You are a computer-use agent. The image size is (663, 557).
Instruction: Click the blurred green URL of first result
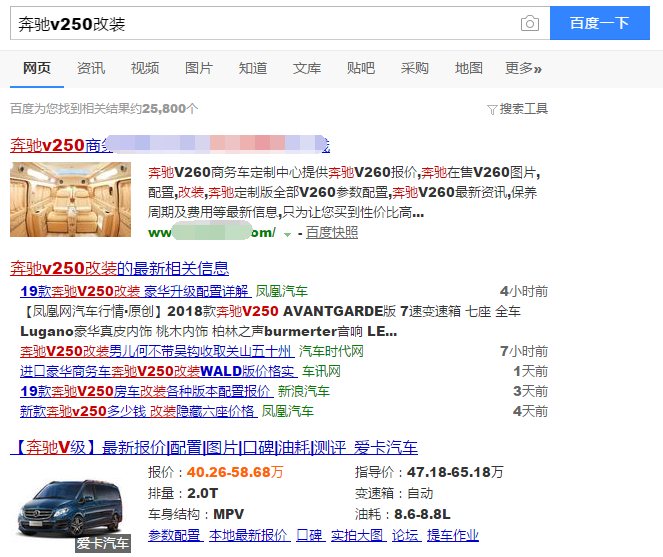[x=212, y=232]
